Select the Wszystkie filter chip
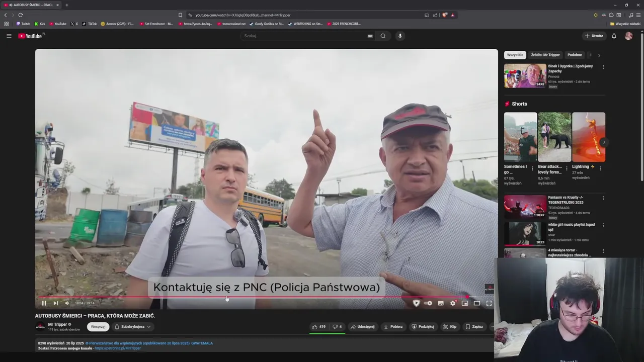The width and height of the screenshot is (644, 362). pyautogui.click(x=515, y=55)
